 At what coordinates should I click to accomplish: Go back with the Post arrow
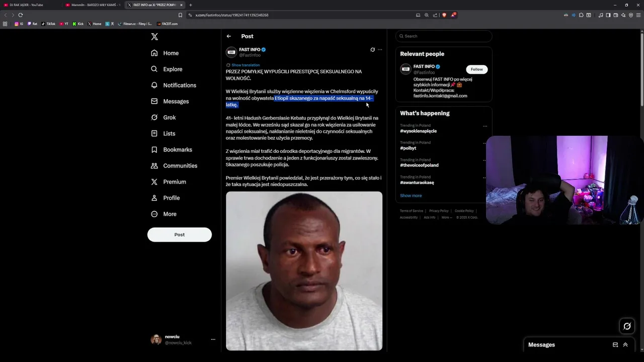coord(229,36)
